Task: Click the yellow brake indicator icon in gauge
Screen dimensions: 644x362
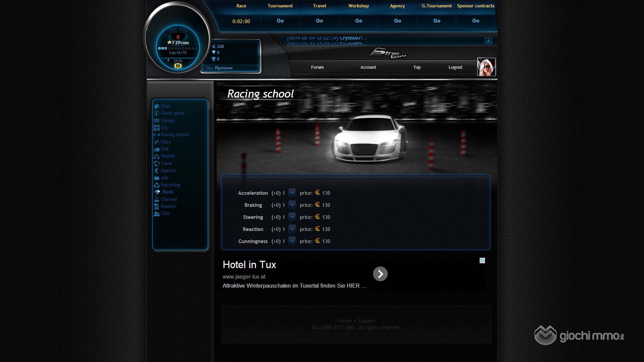Action: [178, 66]
